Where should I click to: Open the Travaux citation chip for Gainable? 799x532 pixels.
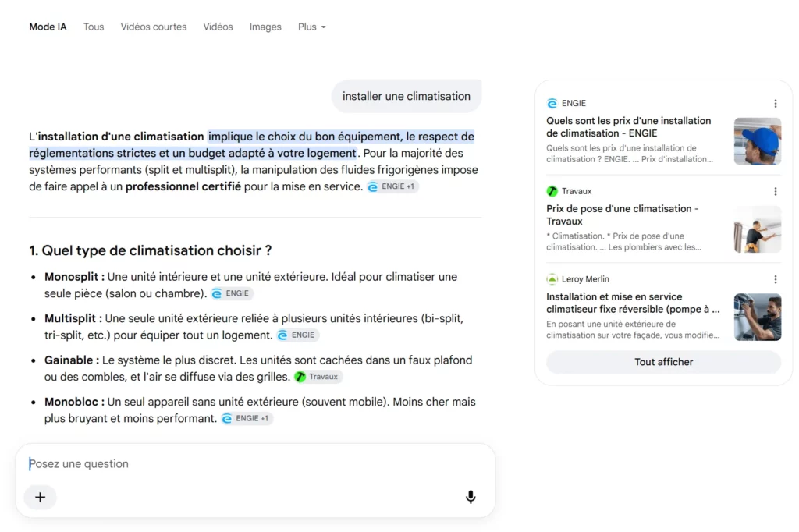(x=318, y=377)
